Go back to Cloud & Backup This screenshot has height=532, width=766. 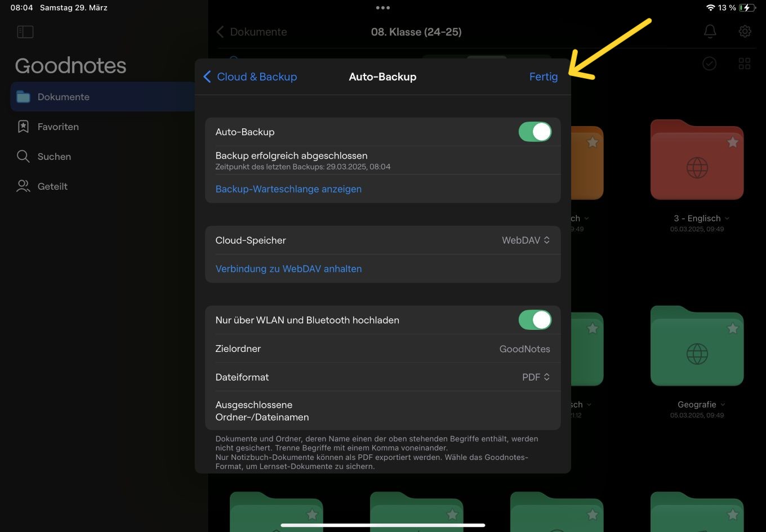250,77
